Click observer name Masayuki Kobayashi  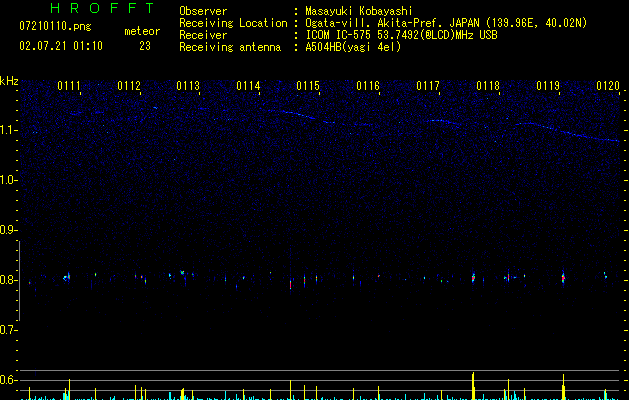click(x=359, y=11)
